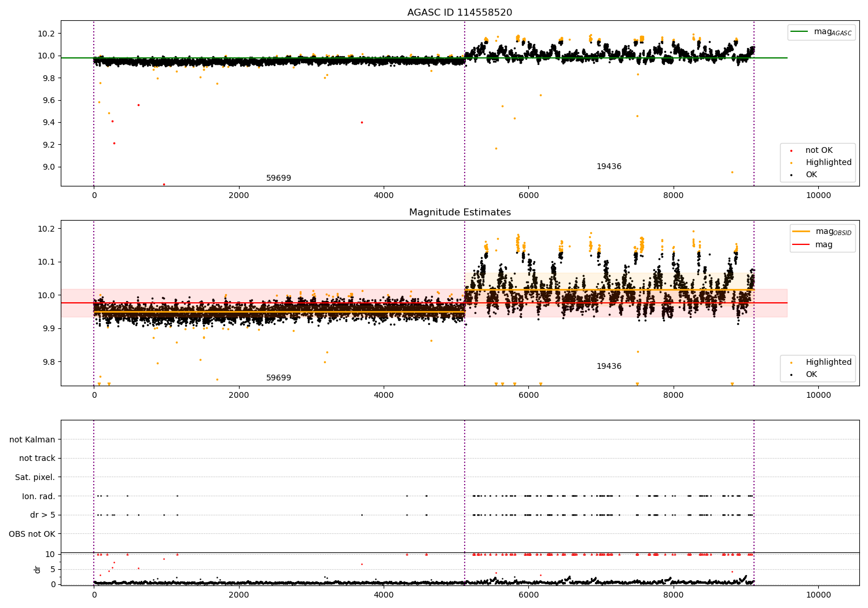Click 'OK' legend entry in Magnitude Estimates plot

coord(811,375)
